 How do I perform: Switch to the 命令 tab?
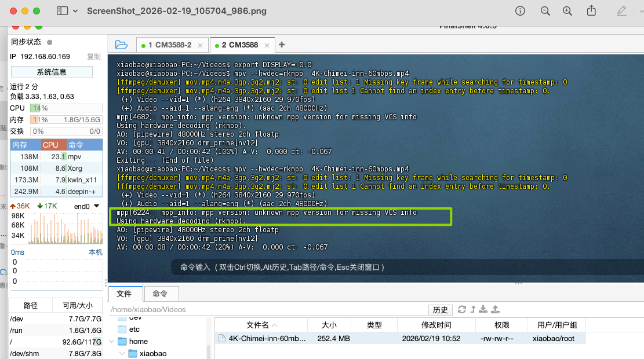pyautogui.click(x=161, y=294)
